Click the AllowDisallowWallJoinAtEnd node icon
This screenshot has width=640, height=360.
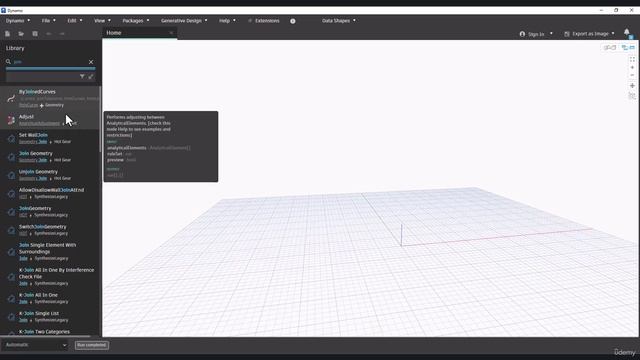tap(11, 193)
